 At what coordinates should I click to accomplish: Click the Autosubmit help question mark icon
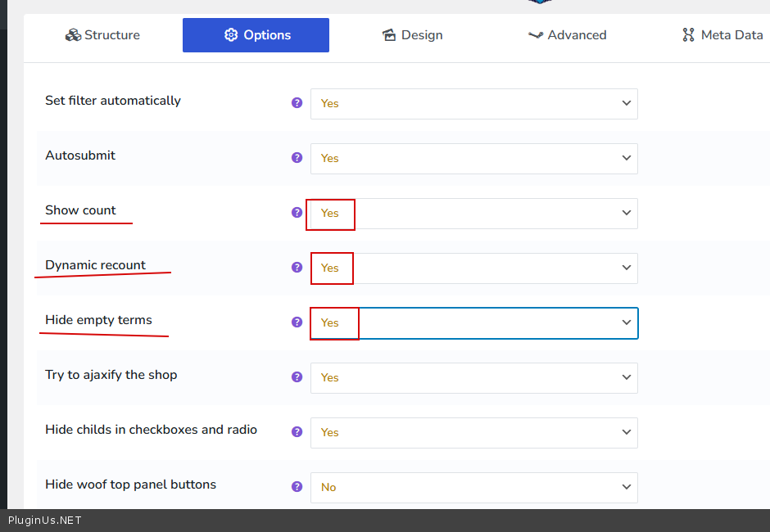(x=297, y=158)
